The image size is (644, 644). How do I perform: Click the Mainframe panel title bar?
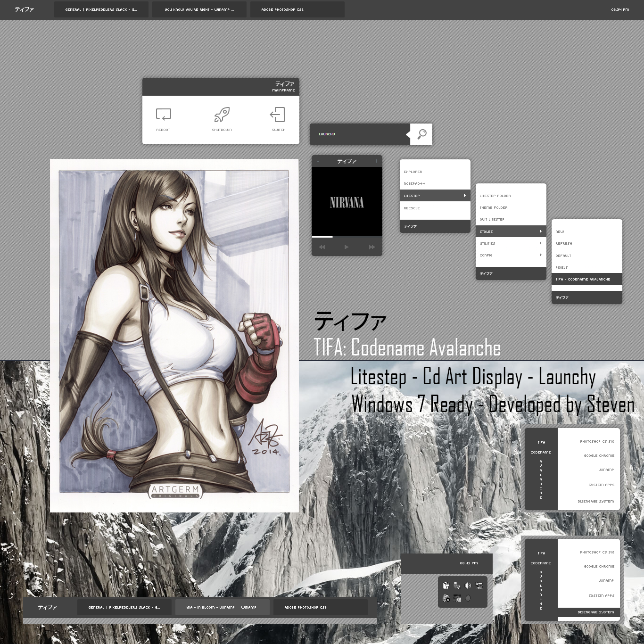tap(221, 87)
